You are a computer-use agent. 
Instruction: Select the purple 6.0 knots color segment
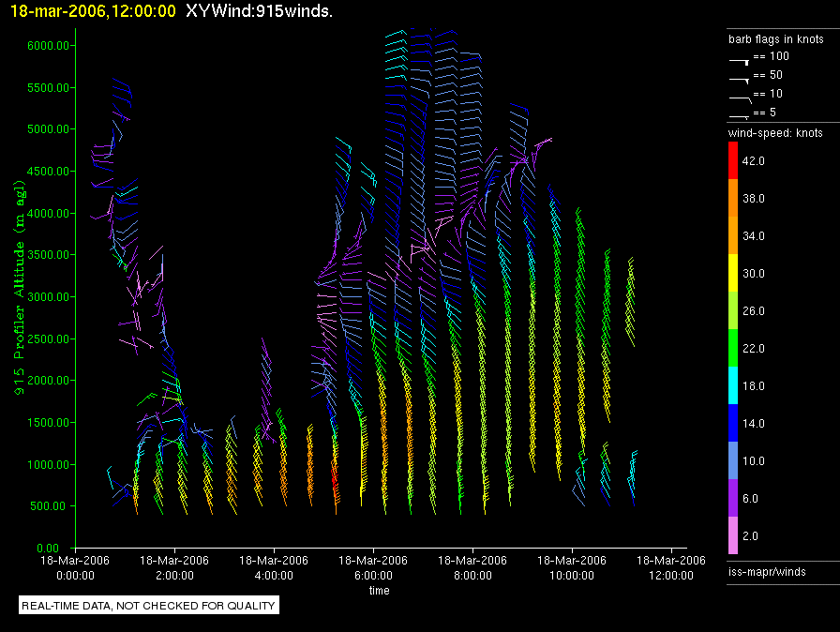pyautogui.click(x=733, y=499)
